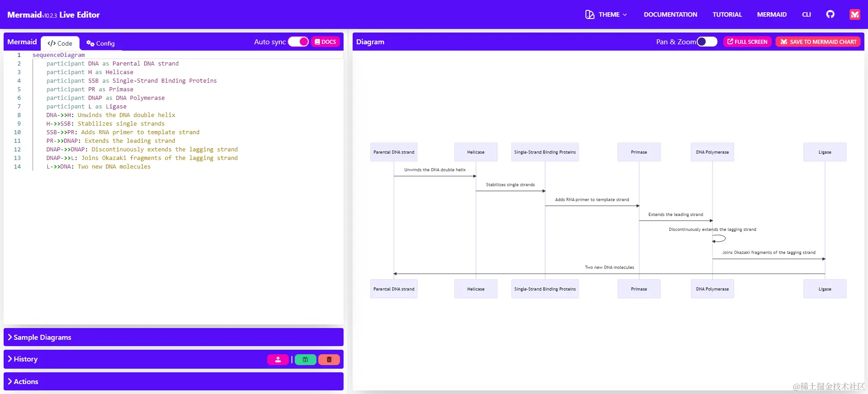Enable the Pan & Zoom switch
The width and height of the screenshot is (868, 394).
(707, 42)
